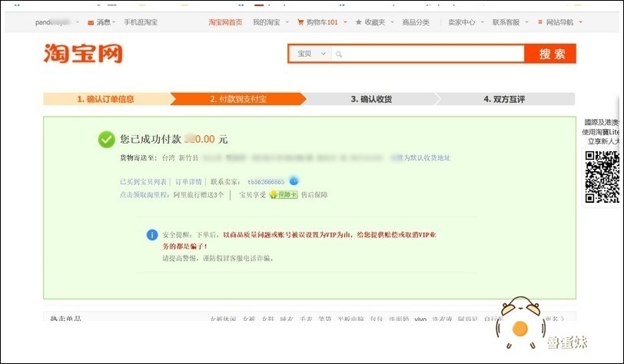Open 订单详情 link

click(188, 182)
